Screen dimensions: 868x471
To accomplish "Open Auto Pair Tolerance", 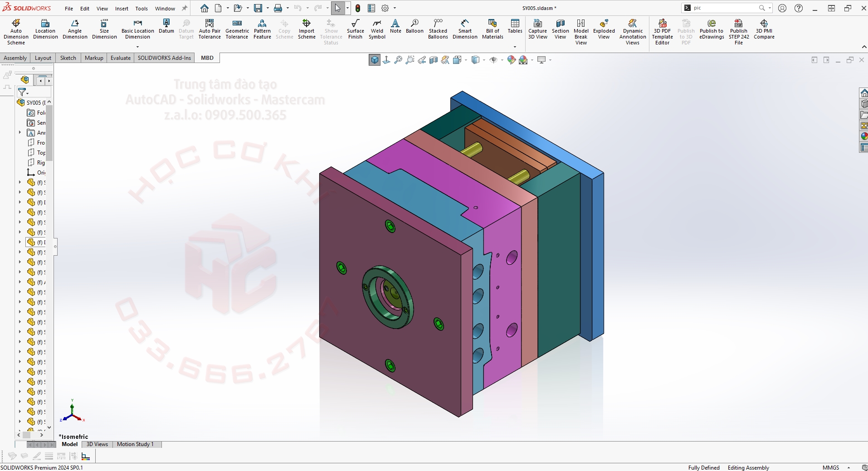I will click(210, 29).
